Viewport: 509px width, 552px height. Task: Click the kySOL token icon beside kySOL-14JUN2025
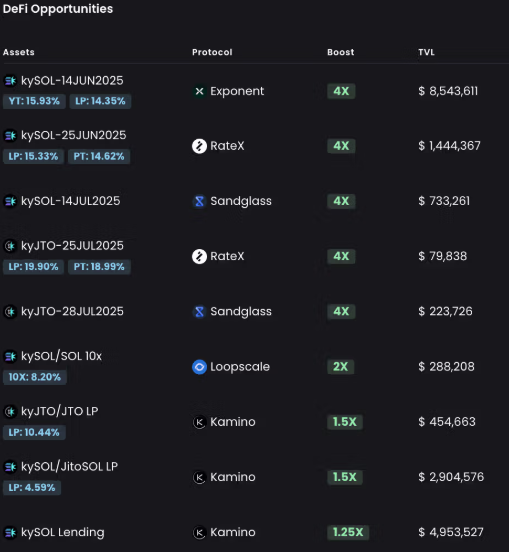pos(10,81)
